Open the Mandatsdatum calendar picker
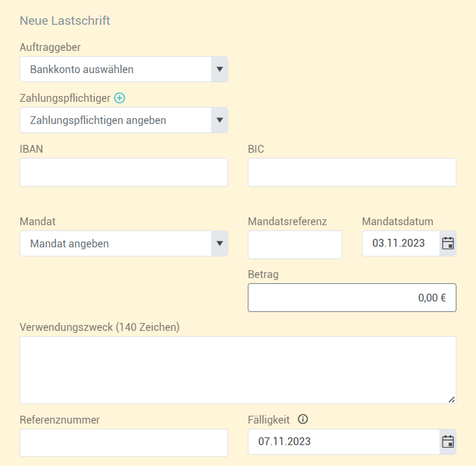 click(x=448, y=243)
